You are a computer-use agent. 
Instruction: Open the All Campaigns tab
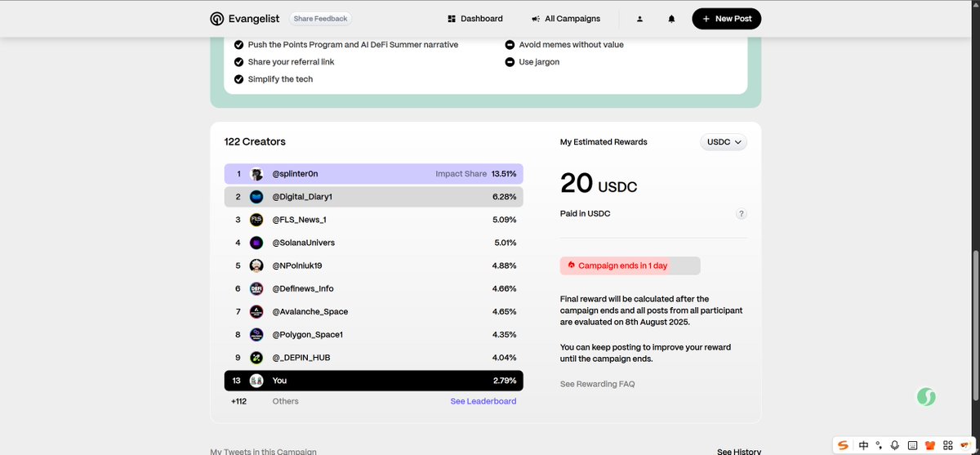pyautogui.click(x=565, y=19)
